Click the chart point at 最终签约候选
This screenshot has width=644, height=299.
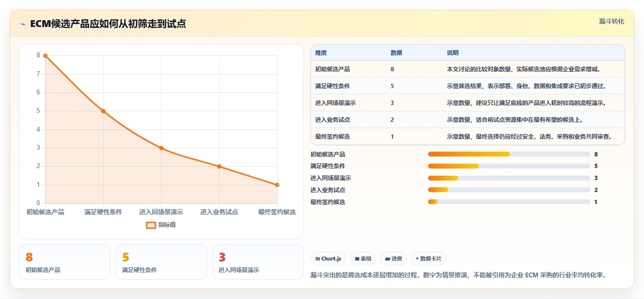(277, 185)
